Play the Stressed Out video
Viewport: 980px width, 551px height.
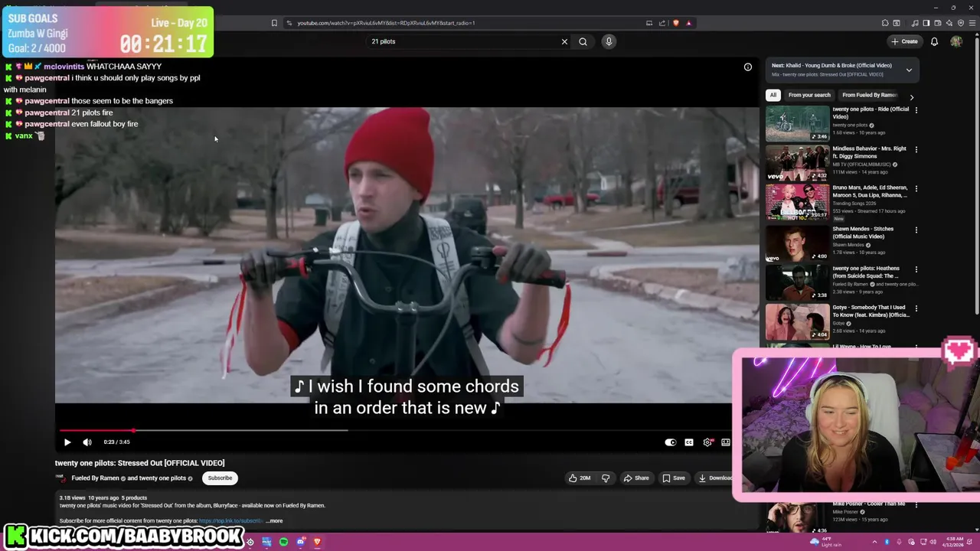pos(67,442)
